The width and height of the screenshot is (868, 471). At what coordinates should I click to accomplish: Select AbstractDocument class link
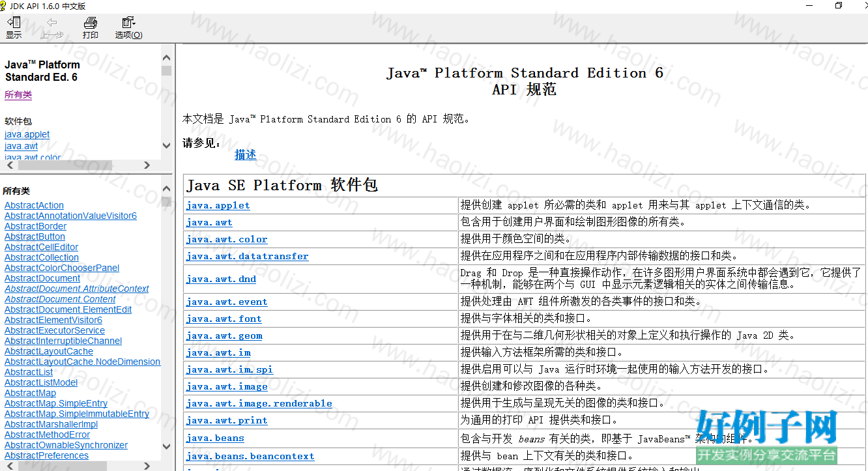point(42,278)
